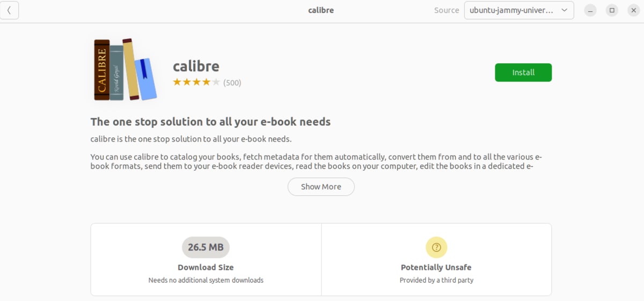This screenshot has height=301, width=644.
Task: Click the "one stop solution" bold headline
Action: click(x=210, y=122)
